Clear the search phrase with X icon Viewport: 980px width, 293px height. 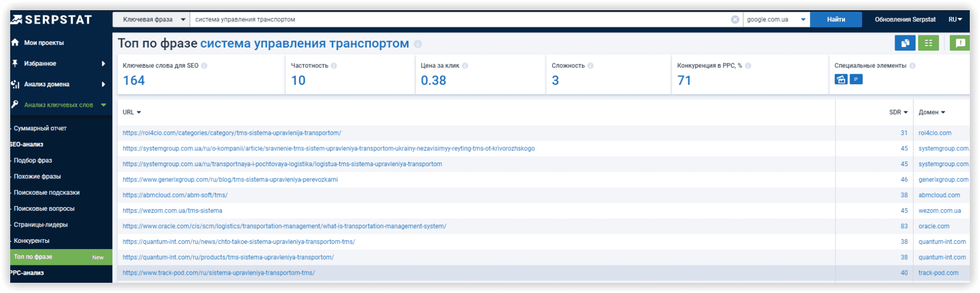pyautogui.click(x=735, y=19)
